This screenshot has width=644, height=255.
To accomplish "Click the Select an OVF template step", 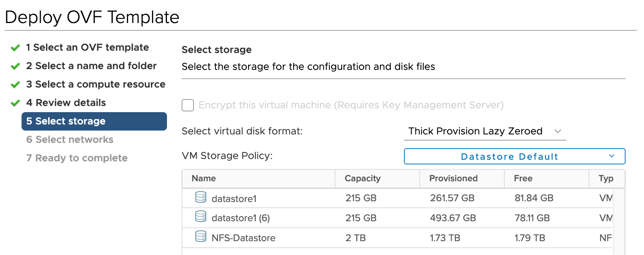I will (87, 47).
